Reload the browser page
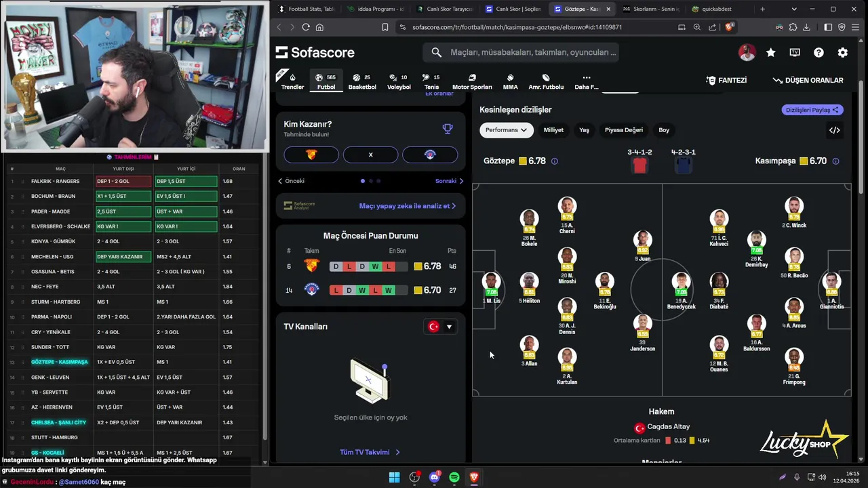This screenshot has height=488, width=868. pos(306,27)
